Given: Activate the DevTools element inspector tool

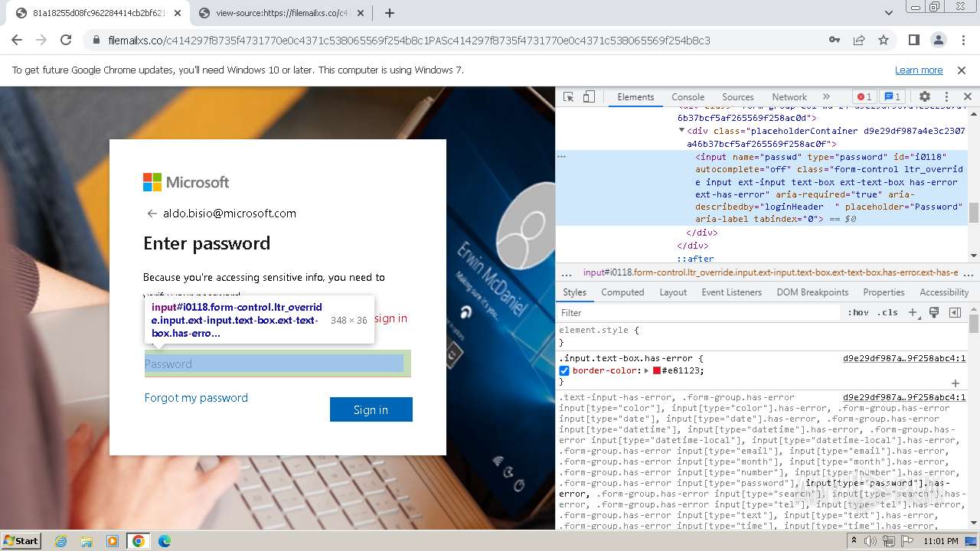Looking at the screenshot, I should tap(568, 97).
